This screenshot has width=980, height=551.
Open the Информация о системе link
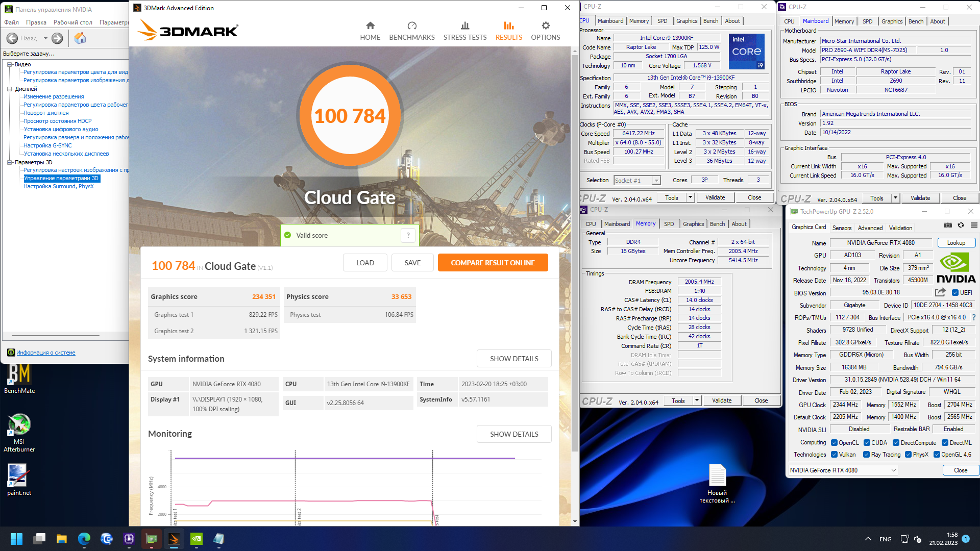coord(45,353)
